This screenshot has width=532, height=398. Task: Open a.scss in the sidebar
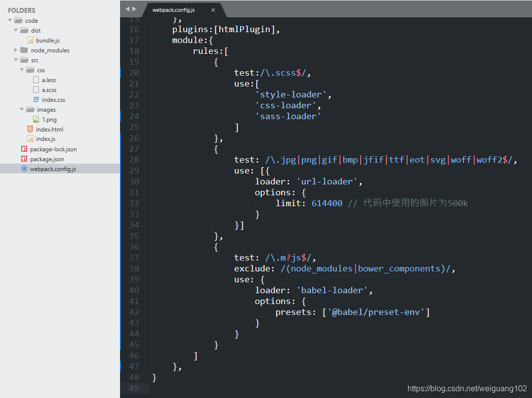[49, 89]
